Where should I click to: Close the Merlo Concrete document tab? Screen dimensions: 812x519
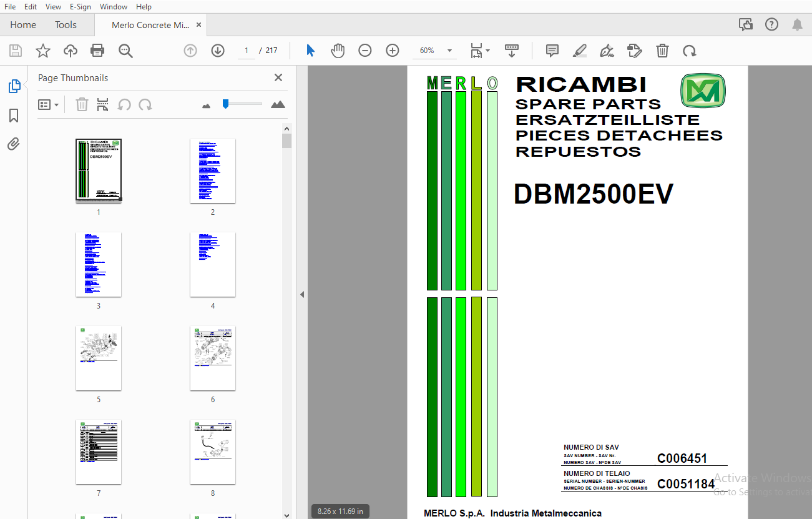pyautogui.click(x=198, y=25)
